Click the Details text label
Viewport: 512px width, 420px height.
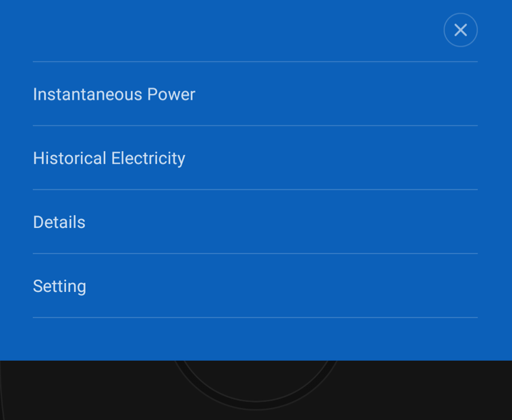(59, 222)
